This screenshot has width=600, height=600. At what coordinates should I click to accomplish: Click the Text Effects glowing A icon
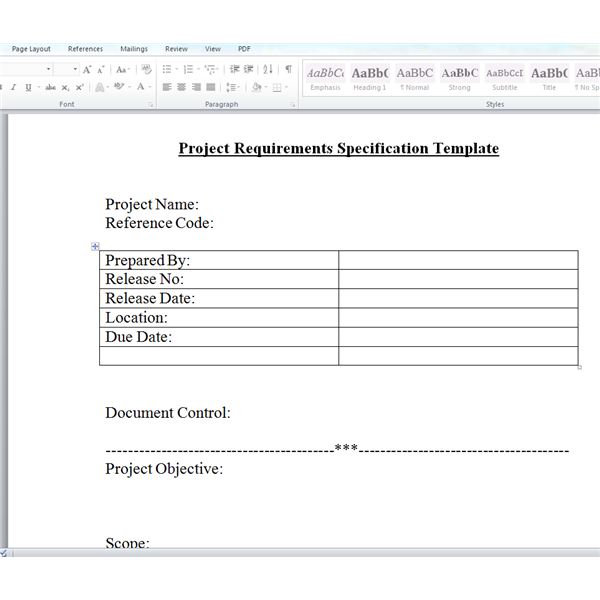click(99, 88)
